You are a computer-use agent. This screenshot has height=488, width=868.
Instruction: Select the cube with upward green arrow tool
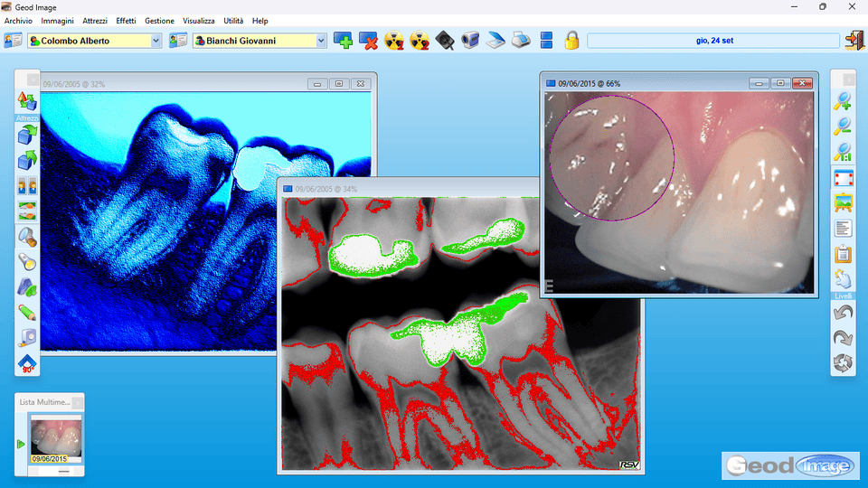pyautogui.click(x=26, y=161)
